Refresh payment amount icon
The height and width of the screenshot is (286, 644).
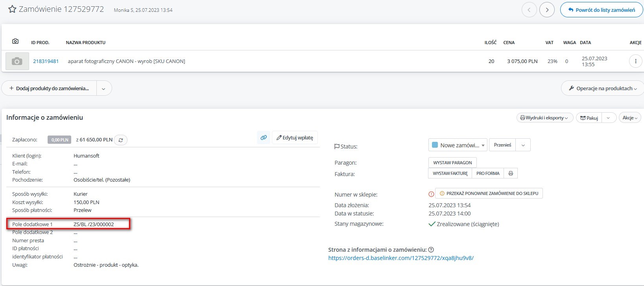pyautogui.click(x=121, y=140)
